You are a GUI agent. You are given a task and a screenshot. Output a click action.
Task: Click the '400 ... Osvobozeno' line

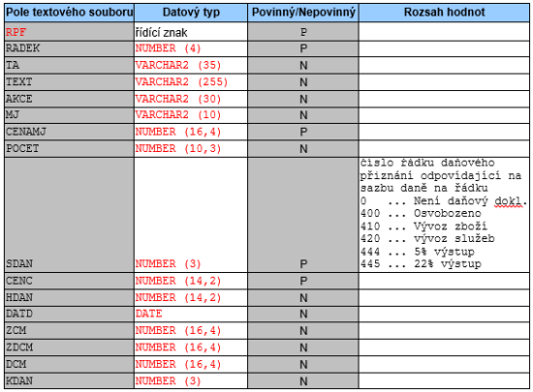[421, 214]
